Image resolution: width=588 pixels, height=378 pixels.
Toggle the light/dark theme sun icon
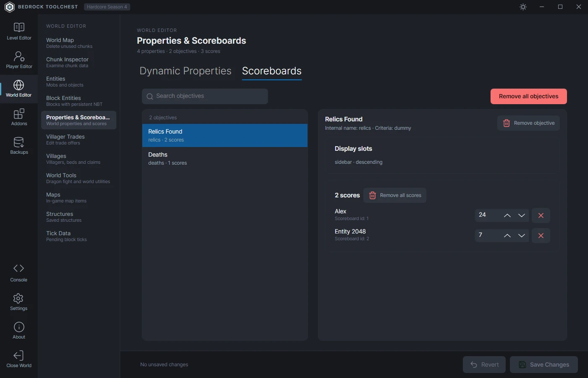pyautogui.click(x=523, y=7)
